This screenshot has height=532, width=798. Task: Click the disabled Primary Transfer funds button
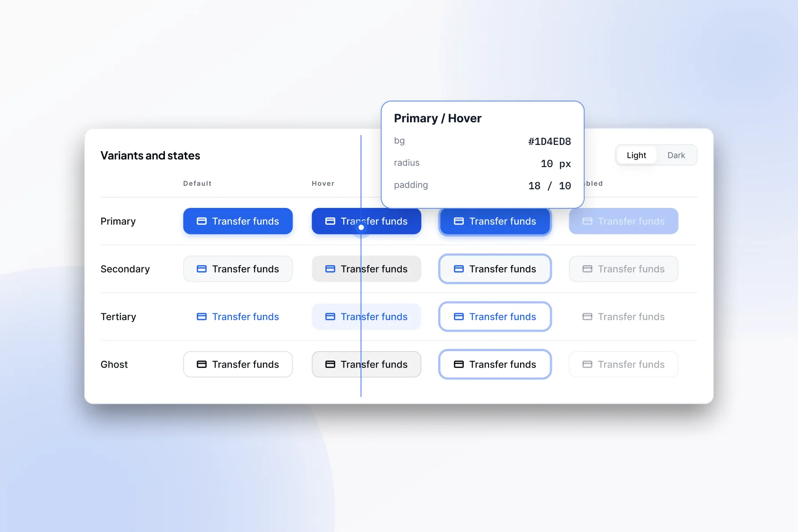point(624,221)
